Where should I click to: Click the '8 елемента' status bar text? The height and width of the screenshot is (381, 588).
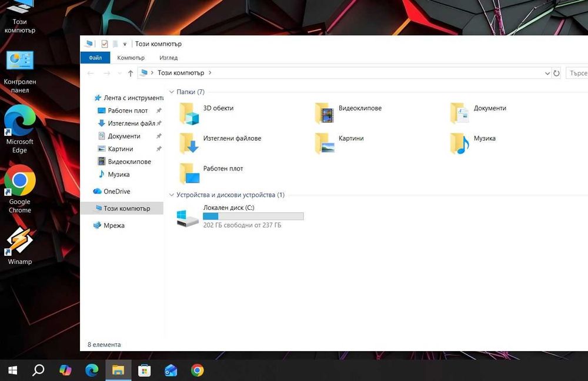(x=104, y=345)
